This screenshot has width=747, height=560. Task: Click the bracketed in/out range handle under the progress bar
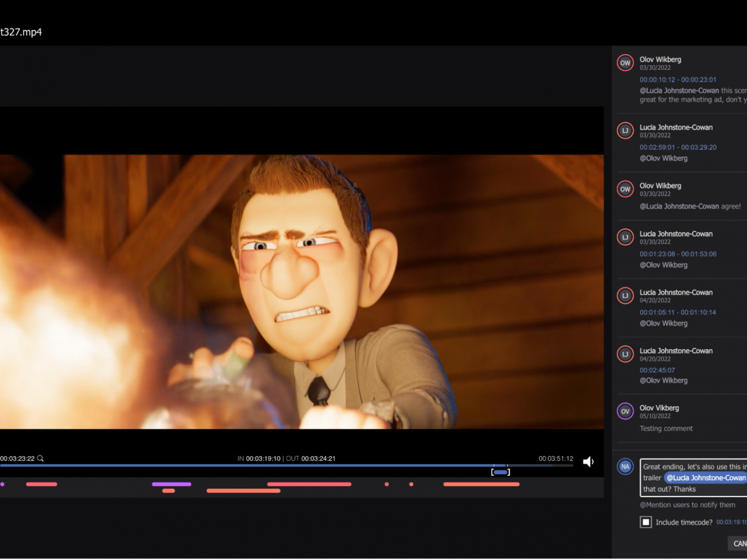[x=500, y=472]
